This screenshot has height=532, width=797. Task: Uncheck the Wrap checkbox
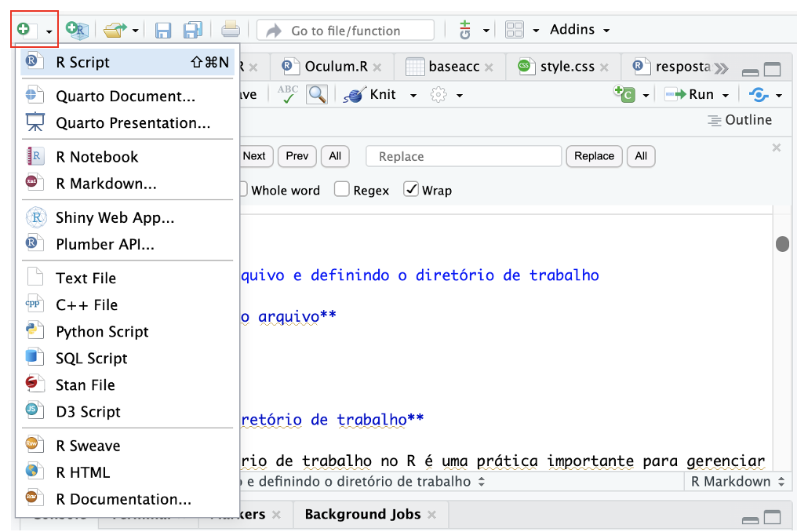[411, 190]
